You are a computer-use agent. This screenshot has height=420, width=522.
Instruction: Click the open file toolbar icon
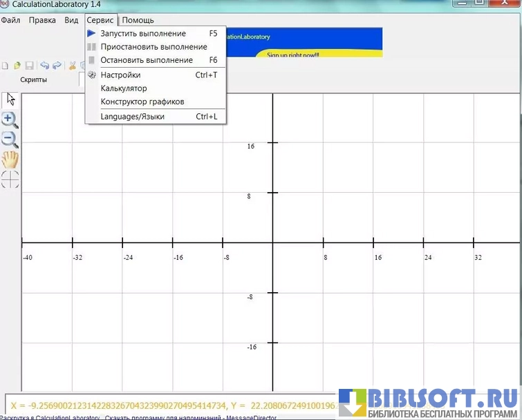[x=17, y=66]
